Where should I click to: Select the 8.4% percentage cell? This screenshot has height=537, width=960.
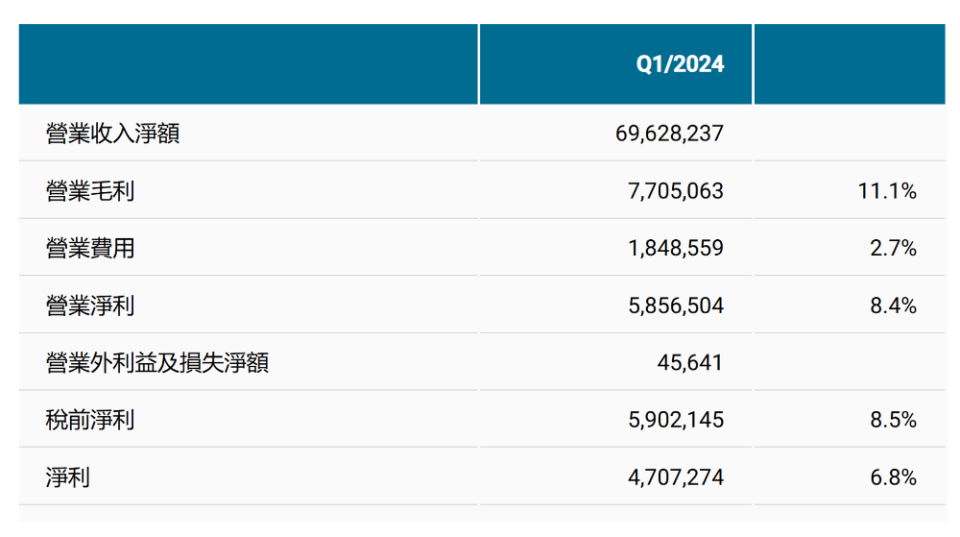893,305
